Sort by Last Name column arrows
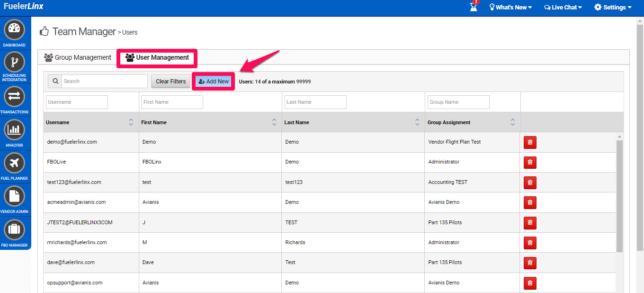This screenshot has width=644, height=293. pyautogui.click(x=417, y=122)
